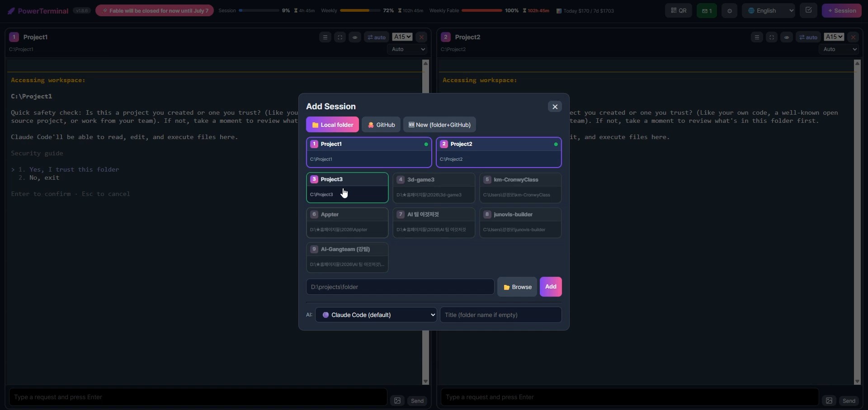This screenshot has height=410, width=868.
Task: Toggle the Project1 panel eye visibility
Action: pyautogui.click(x=355, y=37)
